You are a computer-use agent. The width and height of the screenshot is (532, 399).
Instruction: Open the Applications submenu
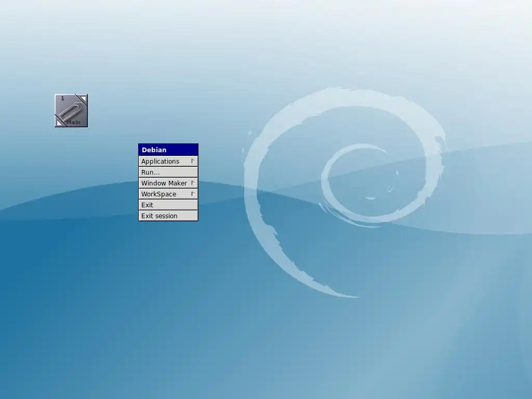(x=168, y=161)
